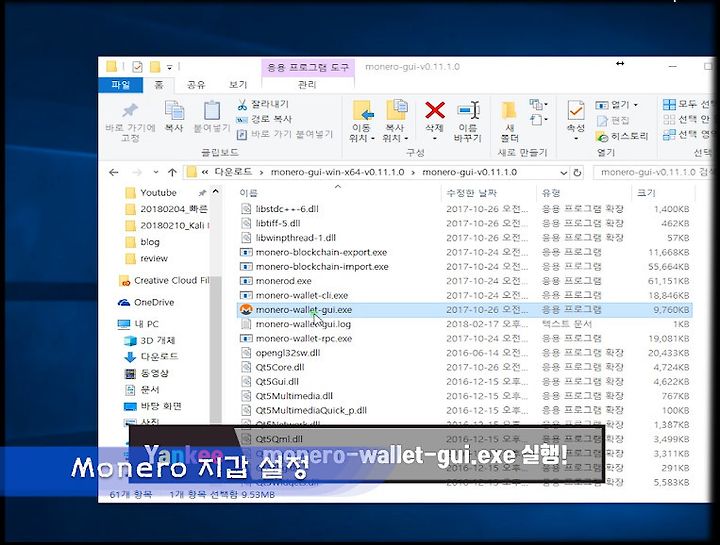Click 편집 edit in ribbon
Viewport: 720px width, 545px height.
tap(613, 121)
